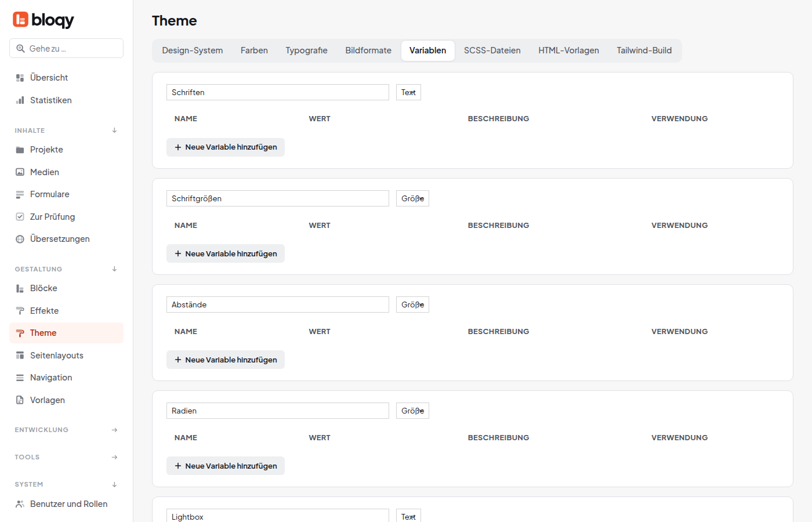This screenshot has width=812, height=522.
Task: Edit the Abstände group name field
Action: coord(278,304)
